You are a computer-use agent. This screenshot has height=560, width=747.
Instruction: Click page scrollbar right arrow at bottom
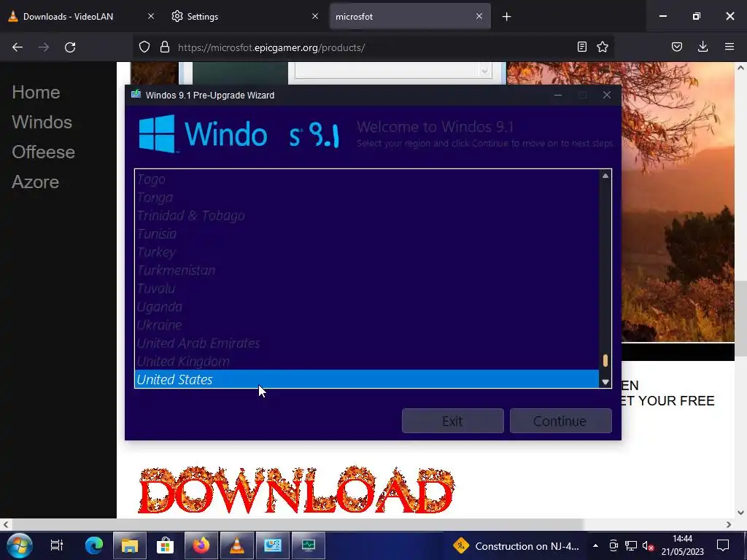point(729,524)
